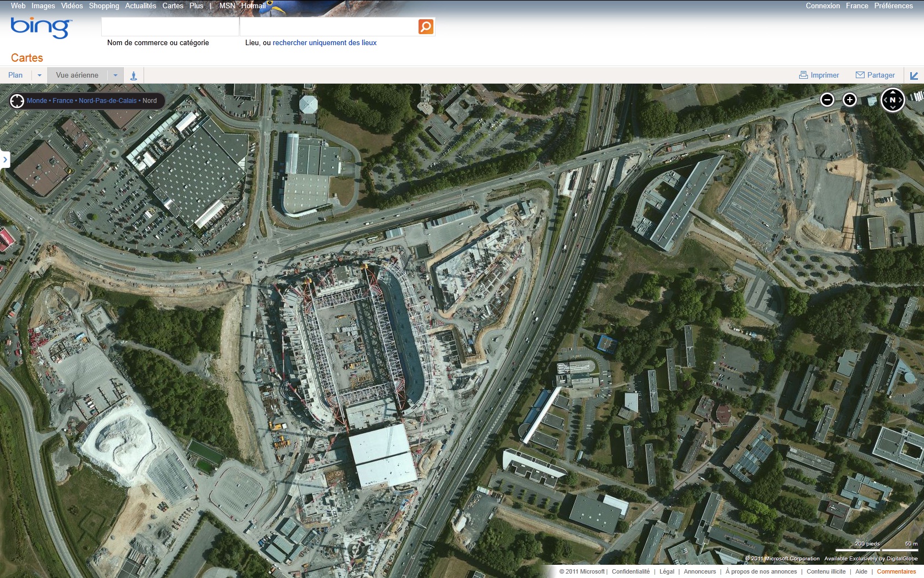Open the Vue aérienne dropdown arrow

[x=116, y=75]
